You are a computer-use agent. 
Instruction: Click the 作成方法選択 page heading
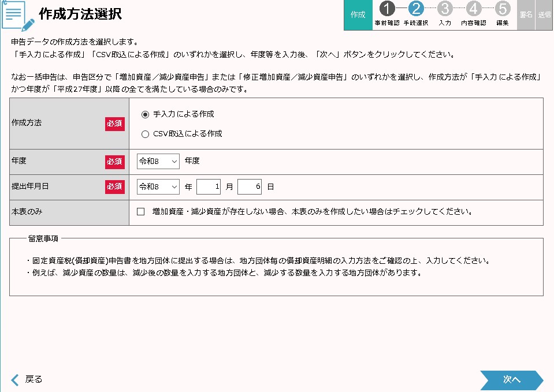[x=80, y=14]
